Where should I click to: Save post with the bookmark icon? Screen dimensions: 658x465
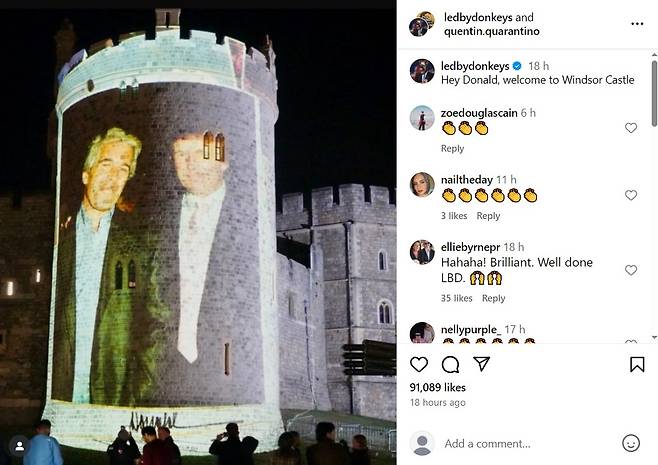(x=636, y=365)
